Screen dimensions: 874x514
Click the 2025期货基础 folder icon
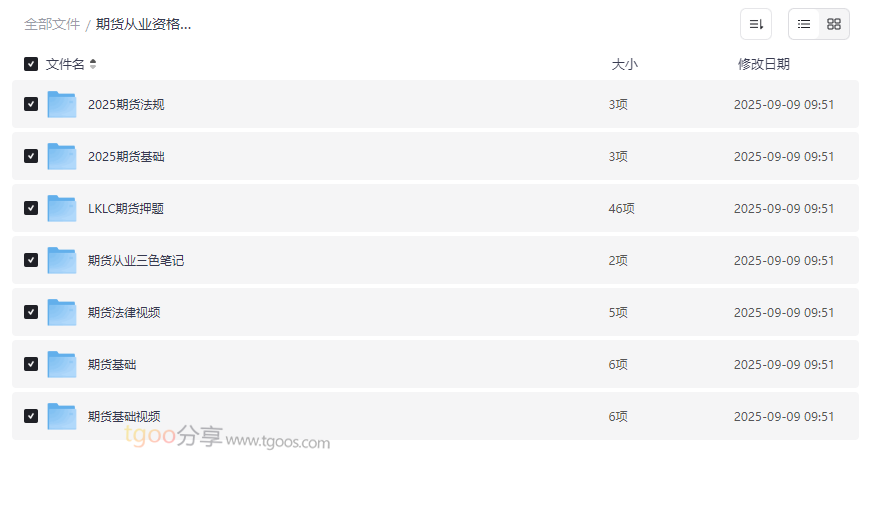coord(62,156)
